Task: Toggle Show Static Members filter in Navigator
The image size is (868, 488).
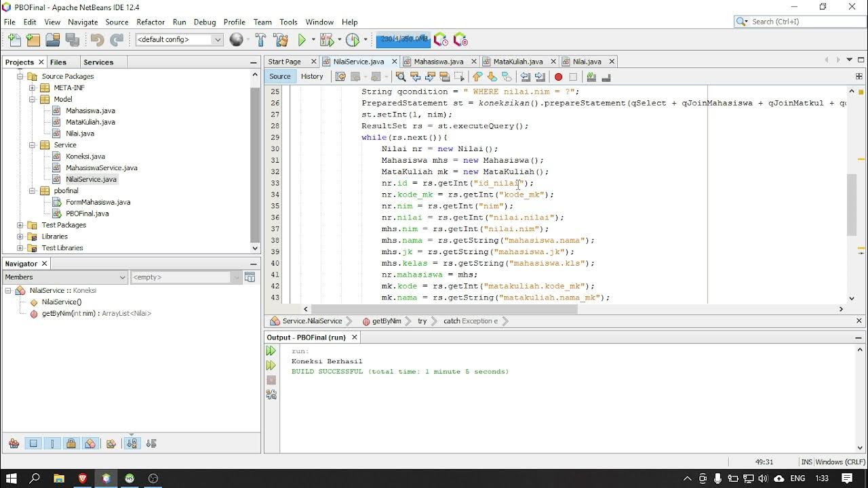Action: coord(52,443)
